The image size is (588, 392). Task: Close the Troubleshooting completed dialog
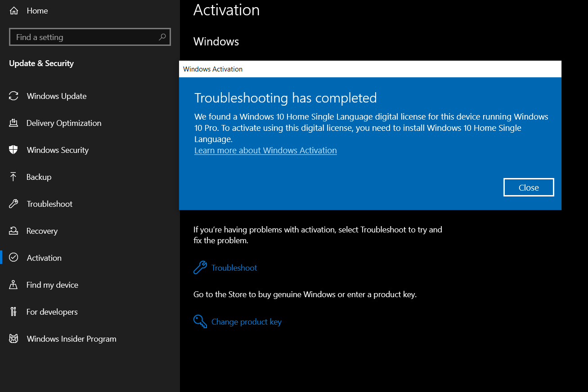pos(529,187)
